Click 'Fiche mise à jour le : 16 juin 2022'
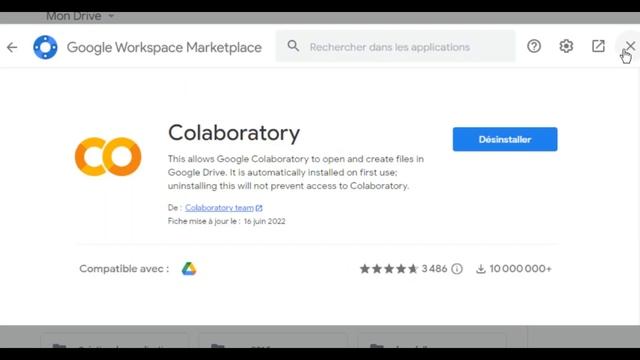 (227, 221)
